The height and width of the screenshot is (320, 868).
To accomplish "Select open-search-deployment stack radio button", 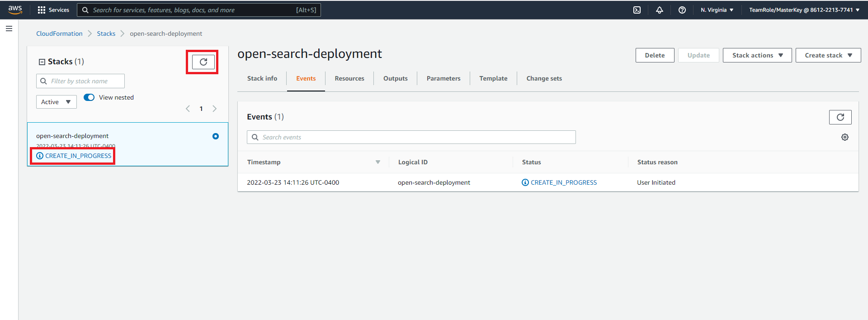I will pyautogui.click(x=216, y=136).
